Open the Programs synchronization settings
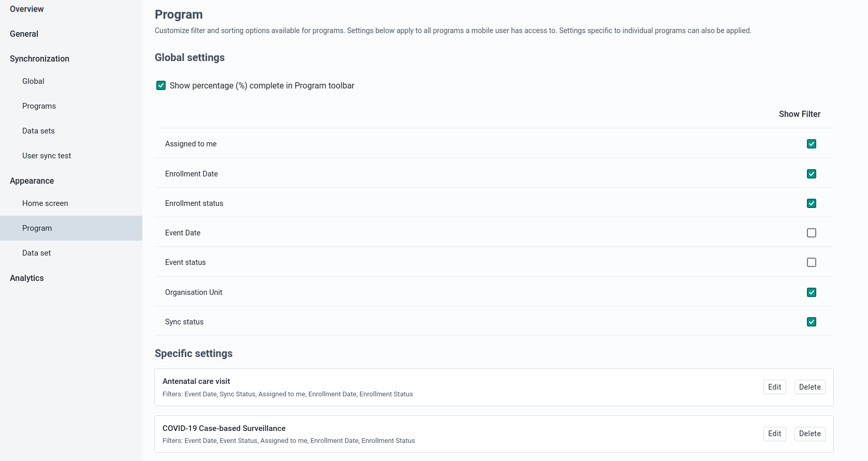868x461 pixels. [x=39, y=106]
